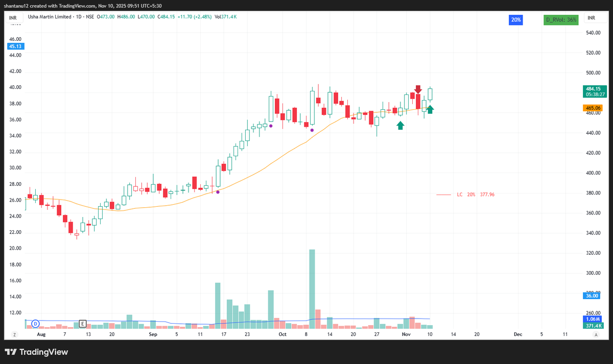Click the green D_RVol: 36% badge
Screen dimensions: 613x364
(561, 20)
